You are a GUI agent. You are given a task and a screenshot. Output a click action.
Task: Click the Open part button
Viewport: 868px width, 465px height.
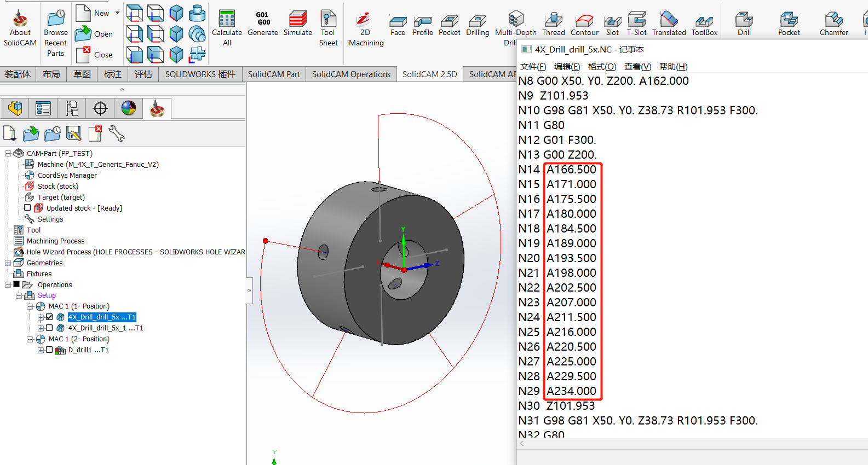click(94, 34)
